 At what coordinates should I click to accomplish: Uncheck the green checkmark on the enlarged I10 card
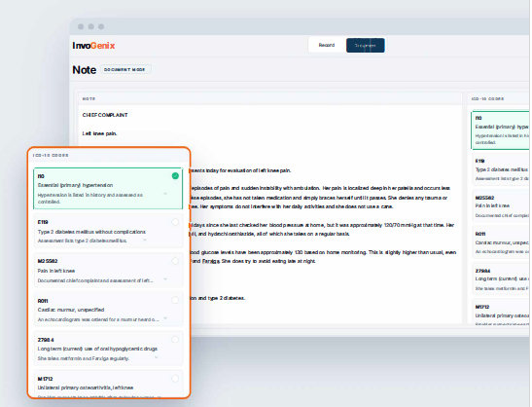click(175, 175)
